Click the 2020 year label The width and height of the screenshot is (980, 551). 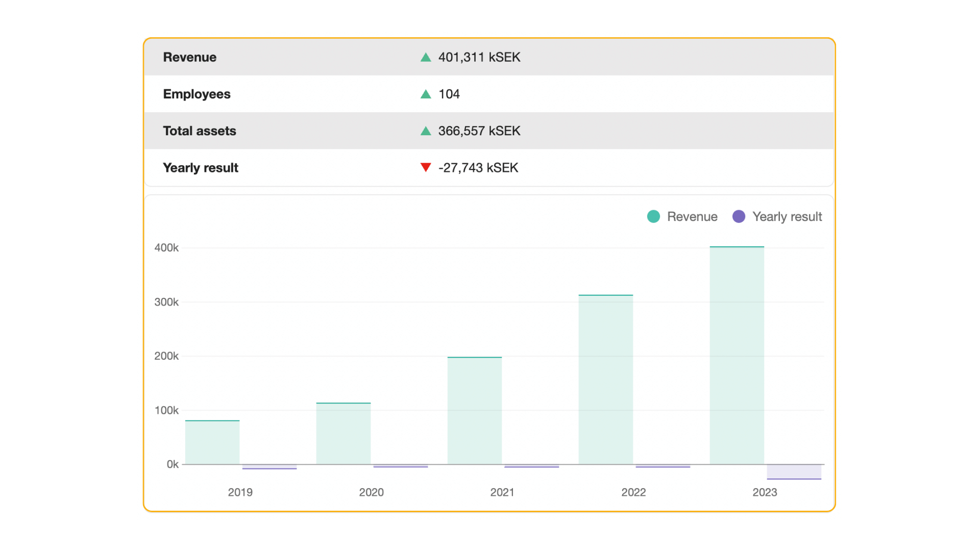click(371, 492)
